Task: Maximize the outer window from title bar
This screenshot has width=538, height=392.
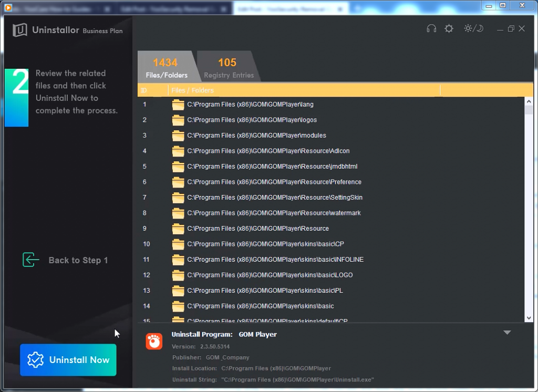Action: point(503,5)
